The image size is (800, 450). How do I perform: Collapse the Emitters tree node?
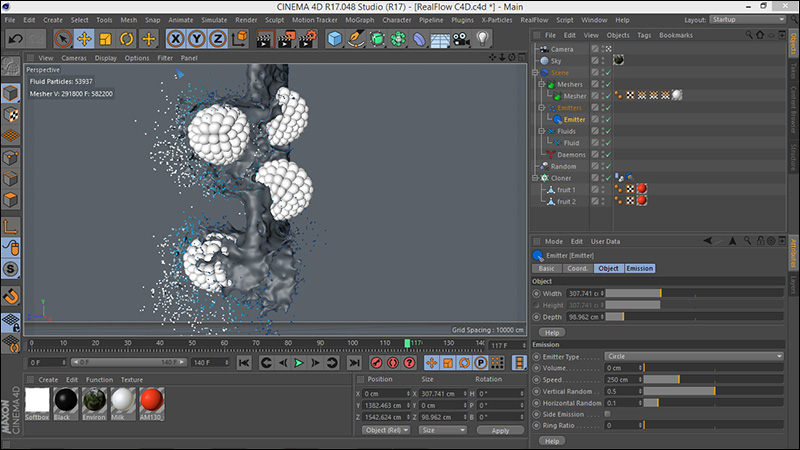tap(542, 108)
